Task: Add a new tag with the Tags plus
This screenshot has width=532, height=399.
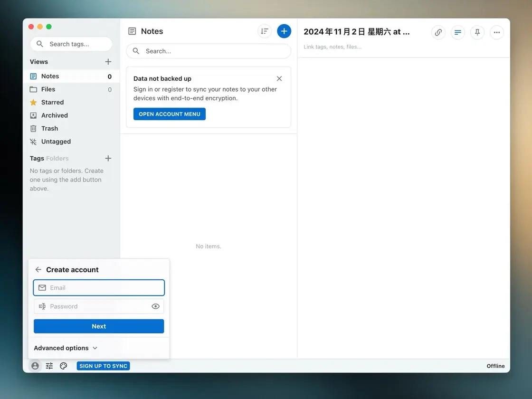Action: pyautogui.click(x=108, y=159)
